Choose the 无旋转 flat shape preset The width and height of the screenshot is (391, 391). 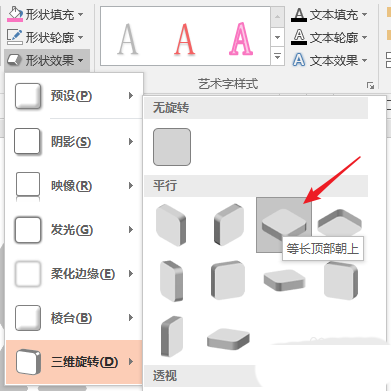click(x=172, y=147)
